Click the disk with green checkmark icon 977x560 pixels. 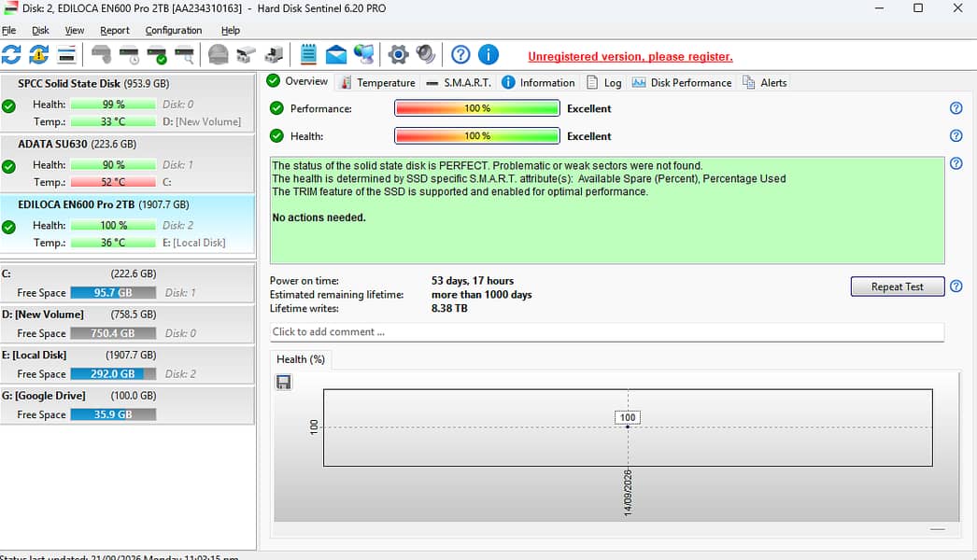(156, 55)
